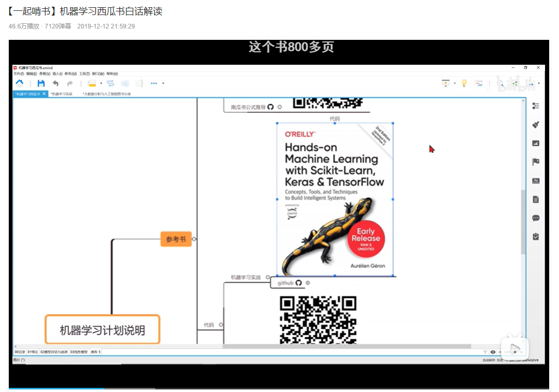Select the 参考书 orange topic

176,239
